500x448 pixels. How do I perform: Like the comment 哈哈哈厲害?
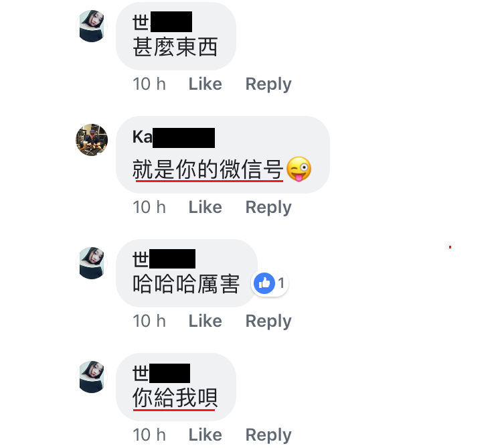point(205,321)
